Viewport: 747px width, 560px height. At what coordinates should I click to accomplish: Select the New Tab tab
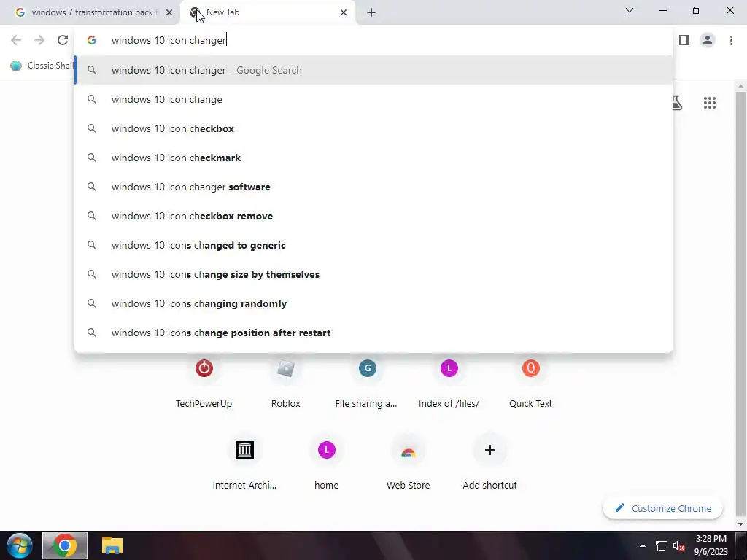coord(267,12)
